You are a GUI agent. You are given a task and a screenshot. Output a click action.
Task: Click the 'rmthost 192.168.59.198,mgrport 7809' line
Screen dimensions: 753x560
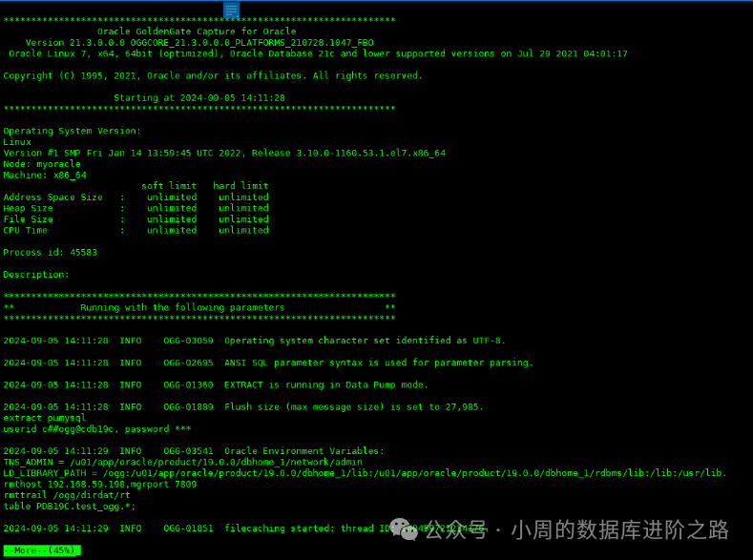[x=100, y=484]
